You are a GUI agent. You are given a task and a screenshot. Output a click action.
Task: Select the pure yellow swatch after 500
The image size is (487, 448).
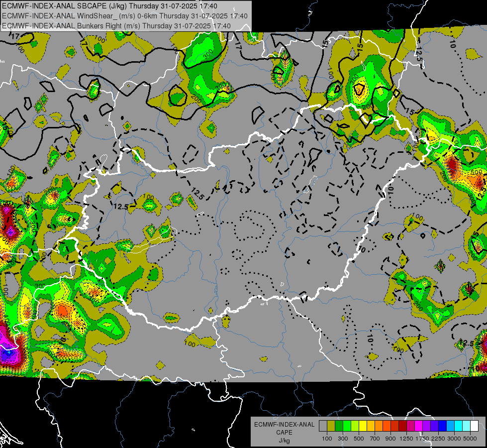point(363,426)
